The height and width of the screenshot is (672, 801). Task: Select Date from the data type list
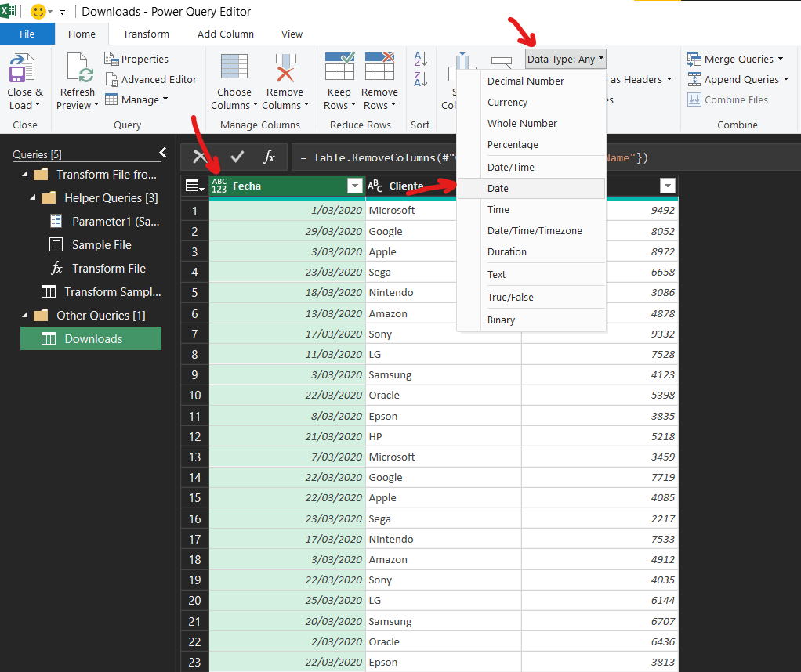click(498, 188)
